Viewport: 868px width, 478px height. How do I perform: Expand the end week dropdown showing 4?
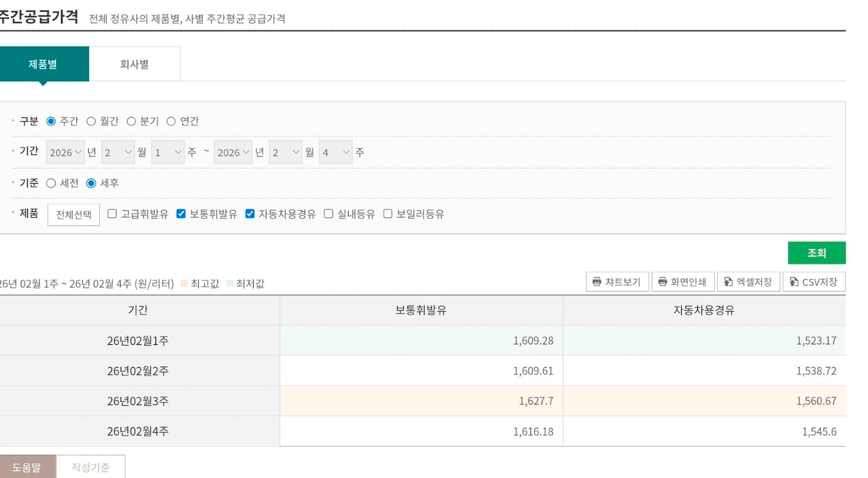click(x=336, y=152)
